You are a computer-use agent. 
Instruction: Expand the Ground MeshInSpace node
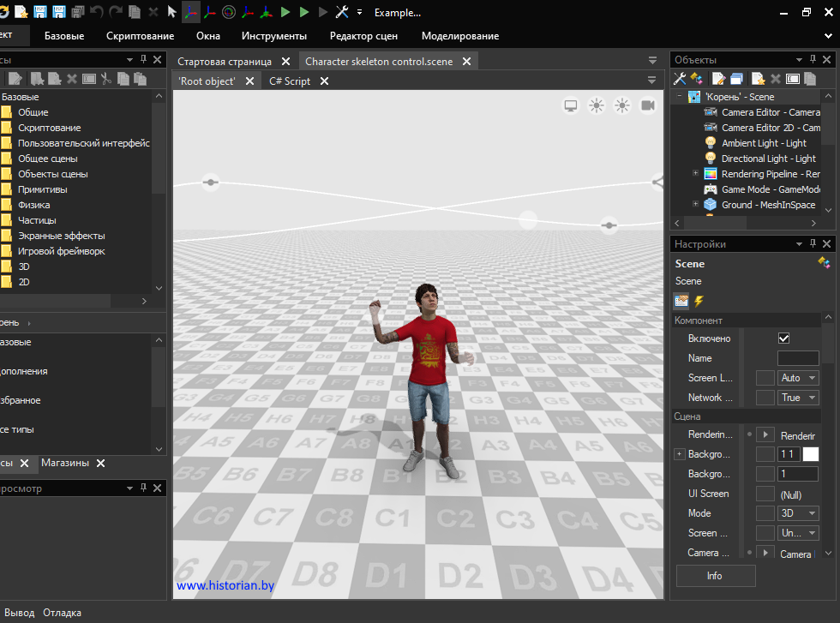[696, 205]
